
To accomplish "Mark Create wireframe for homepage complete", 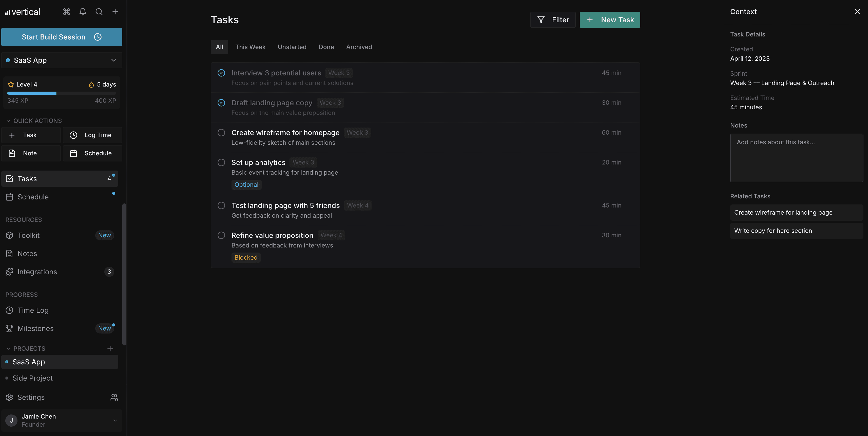I will [x=221, y=133].
